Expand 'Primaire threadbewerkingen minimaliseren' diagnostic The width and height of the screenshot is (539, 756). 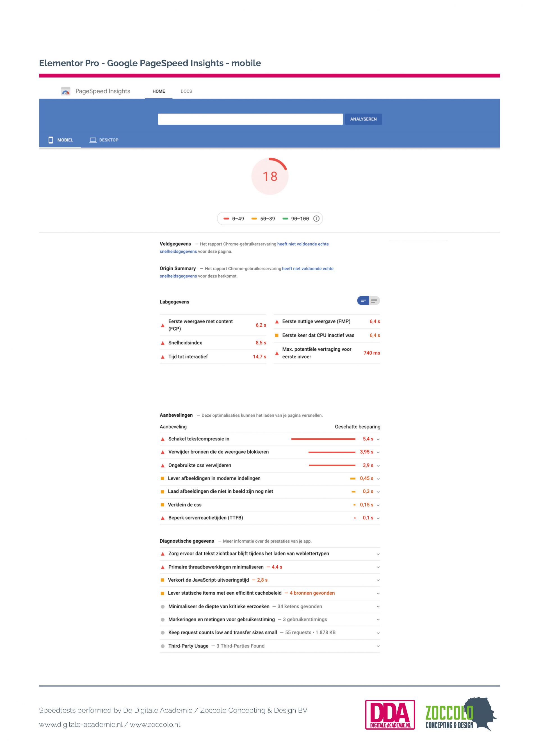270,567
